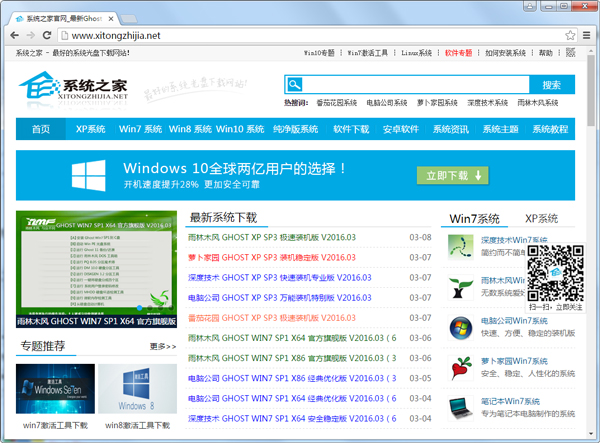Click hot word 番茄花园系统
Screen dimensions: 600x443
[x=337, y=103]
